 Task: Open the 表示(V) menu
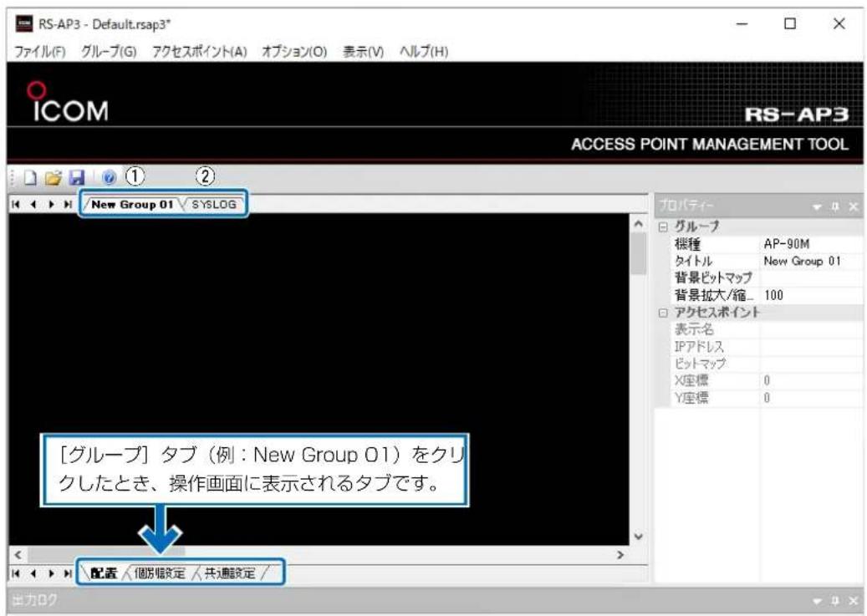point(364,52)
